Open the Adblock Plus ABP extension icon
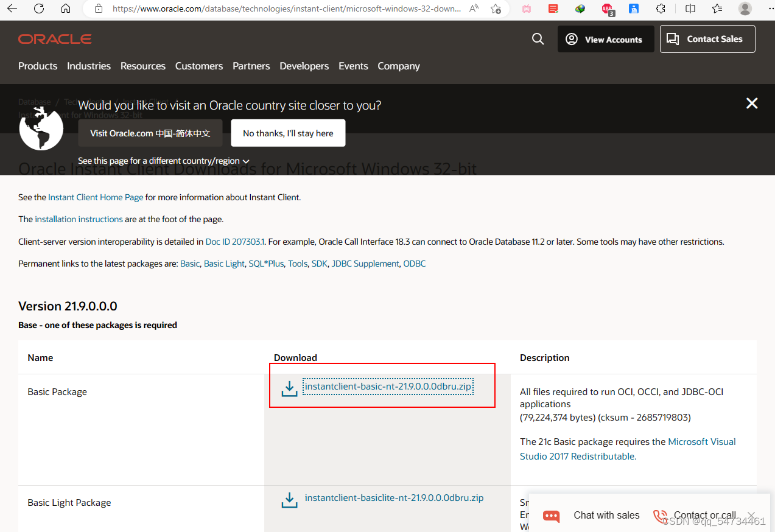Image resolution: width=775 pixels, height=532 pixels. click(x=608, y=9)
